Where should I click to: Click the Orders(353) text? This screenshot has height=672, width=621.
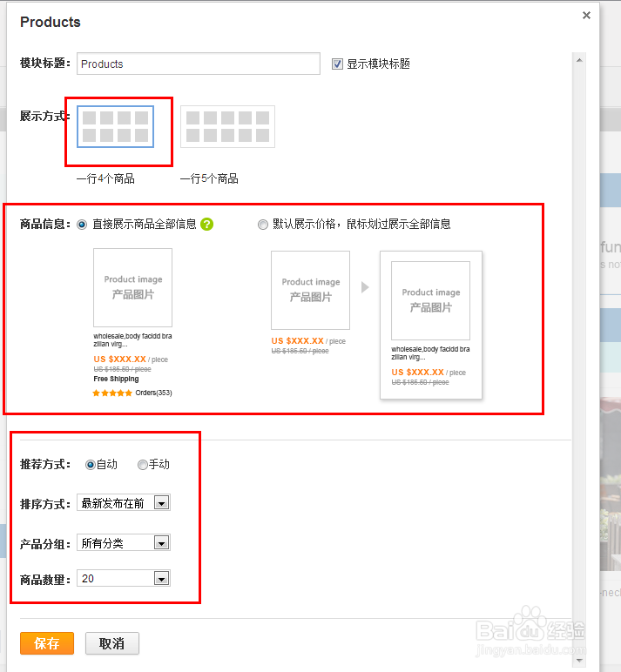153,393
